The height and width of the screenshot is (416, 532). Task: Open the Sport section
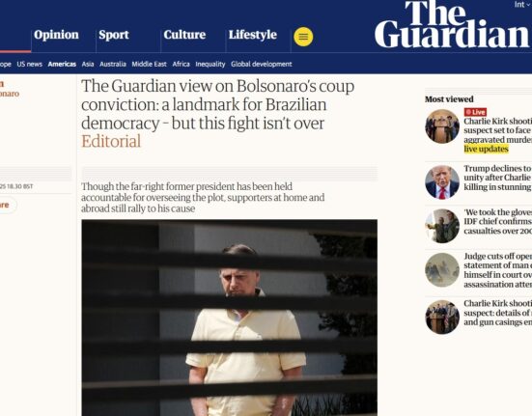pos(114,35)
